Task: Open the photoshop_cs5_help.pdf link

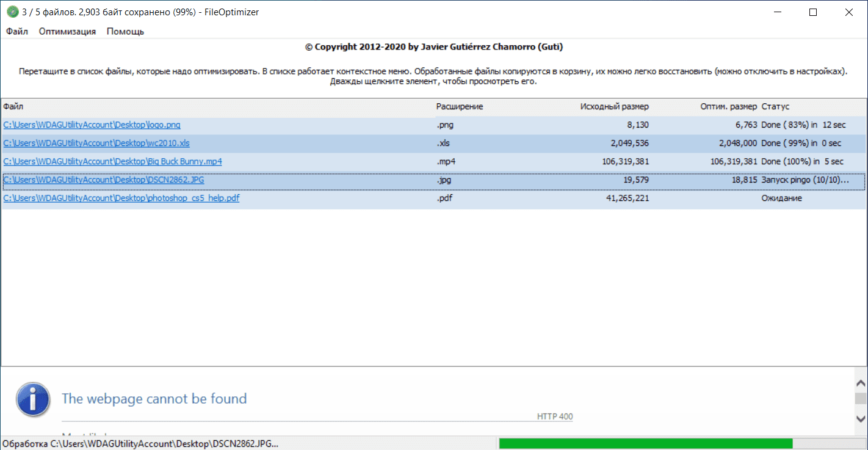Action: coord(121,198)
